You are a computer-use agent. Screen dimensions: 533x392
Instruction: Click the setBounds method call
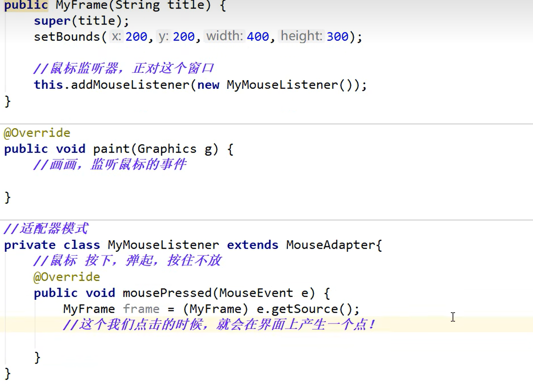[x=67, y=37]
